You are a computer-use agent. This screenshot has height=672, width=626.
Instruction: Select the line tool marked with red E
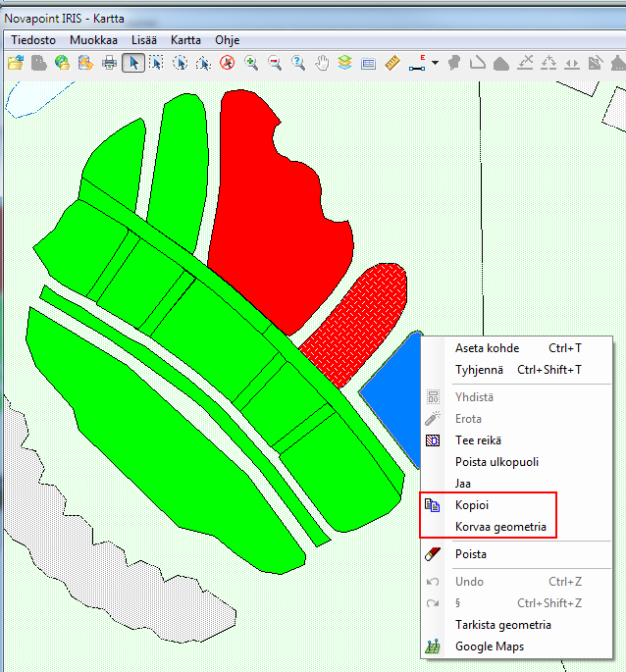[x=417, y=63]
